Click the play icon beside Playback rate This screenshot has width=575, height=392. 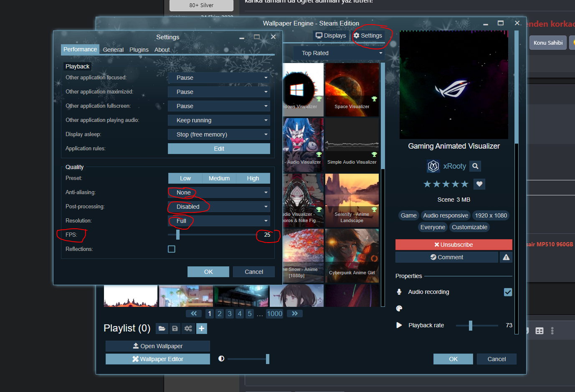pyautogui.click(x=399, y=325)
